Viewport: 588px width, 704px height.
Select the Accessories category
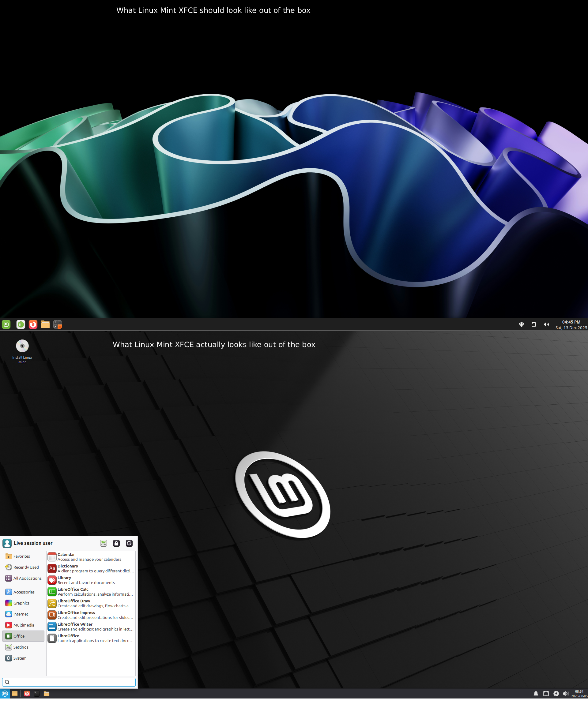point(24,592)
